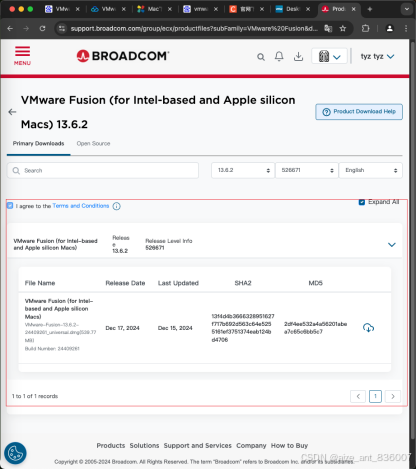Click browser back arrow

pyautogui.click(x=10, y=29)
